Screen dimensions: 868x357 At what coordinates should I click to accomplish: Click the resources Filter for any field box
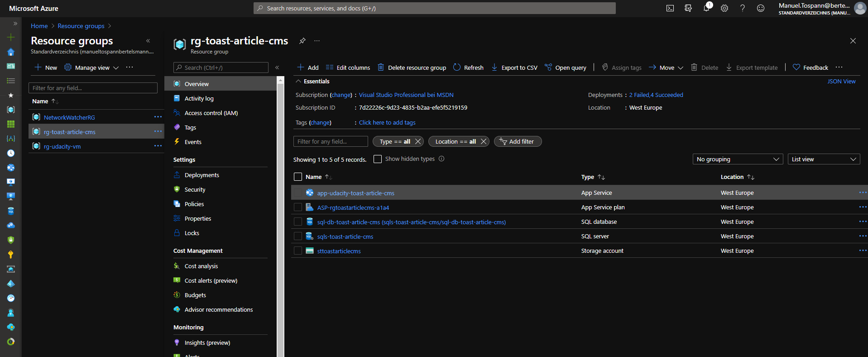point(331,141)
